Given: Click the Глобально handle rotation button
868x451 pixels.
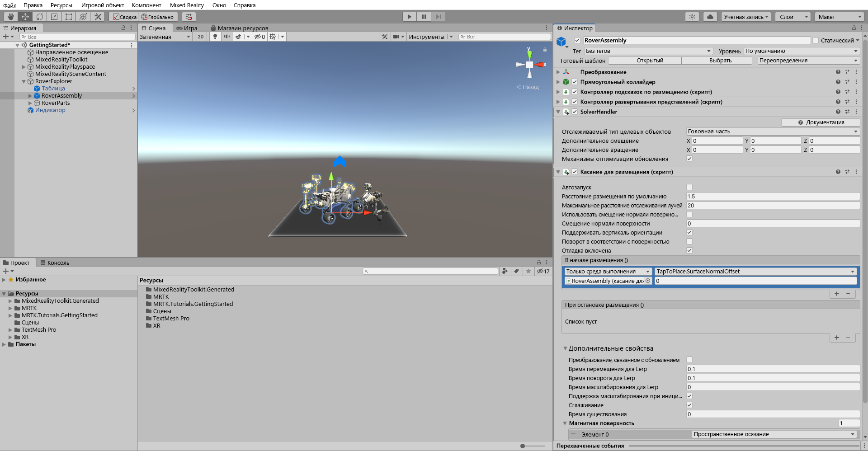Looking at the screenshot, I should click(157, 17).
